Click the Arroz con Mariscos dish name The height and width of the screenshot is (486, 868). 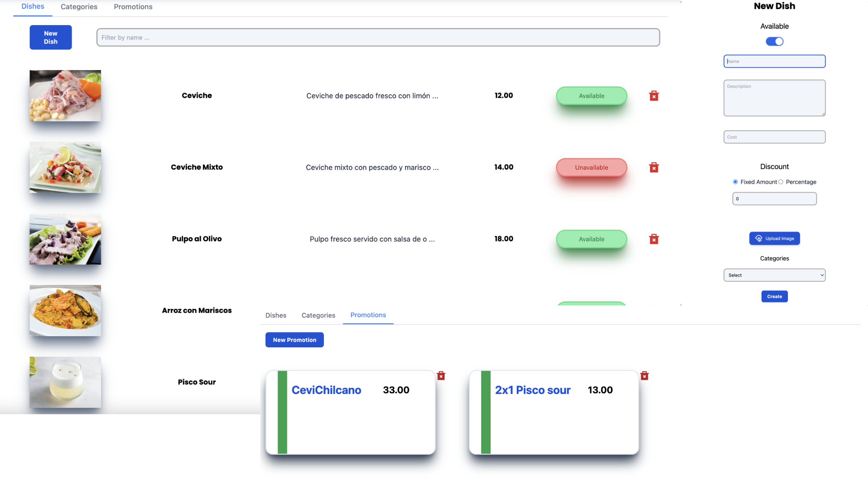point(197,310)
